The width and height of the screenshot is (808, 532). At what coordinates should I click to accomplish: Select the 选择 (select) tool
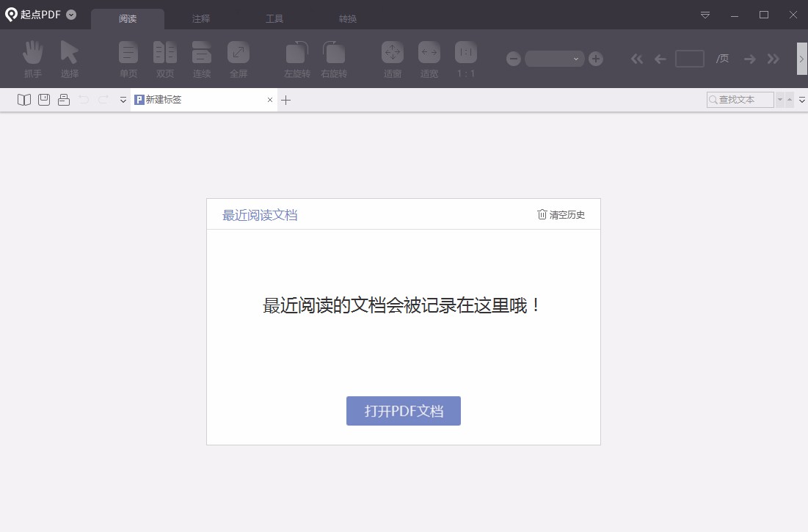tap(70, 58)
